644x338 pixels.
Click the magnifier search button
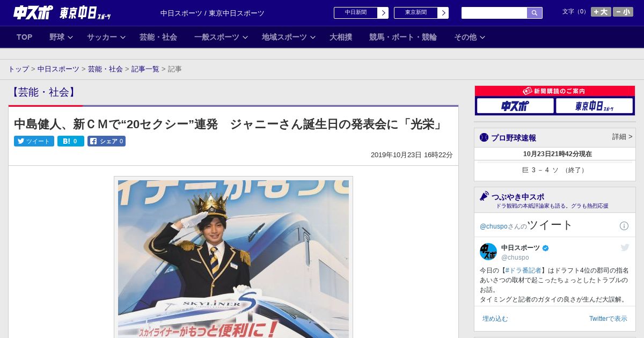tap(535, 13)
